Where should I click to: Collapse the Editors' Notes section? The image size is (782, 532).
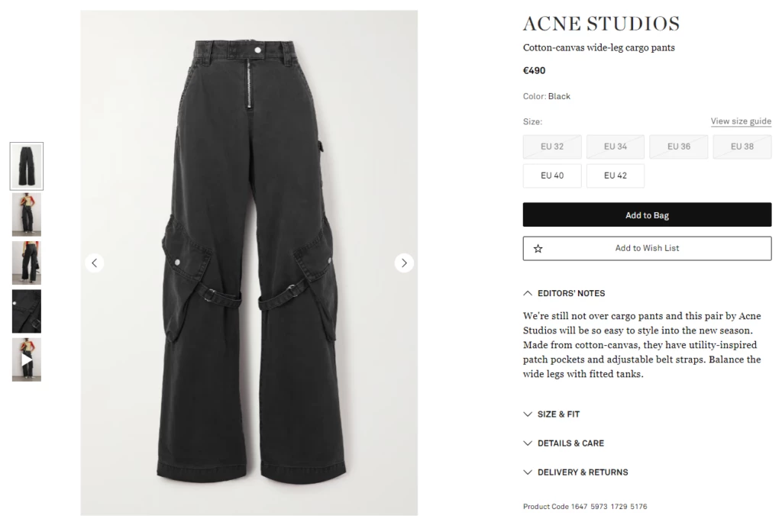point(564,293)
